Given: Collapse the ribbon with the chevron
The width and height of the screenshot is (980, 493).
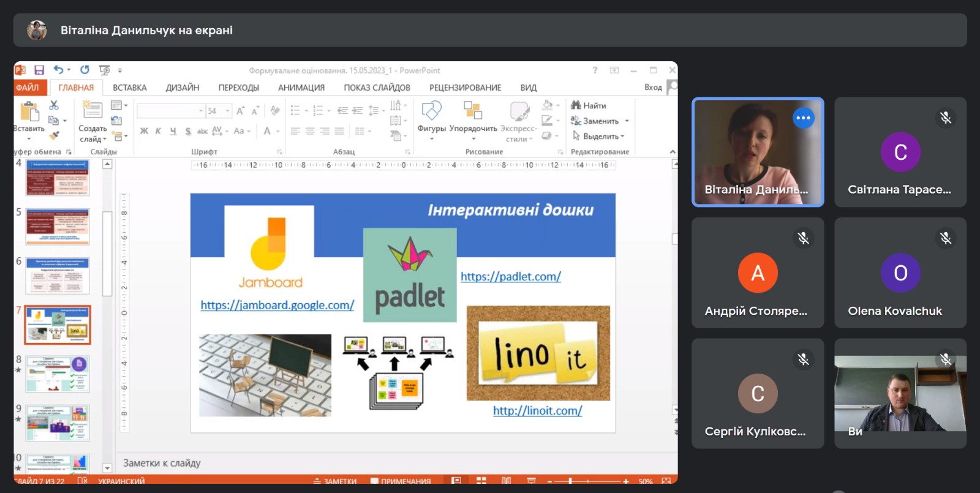Looking at the screenshot, I should (x=673, y=152).
